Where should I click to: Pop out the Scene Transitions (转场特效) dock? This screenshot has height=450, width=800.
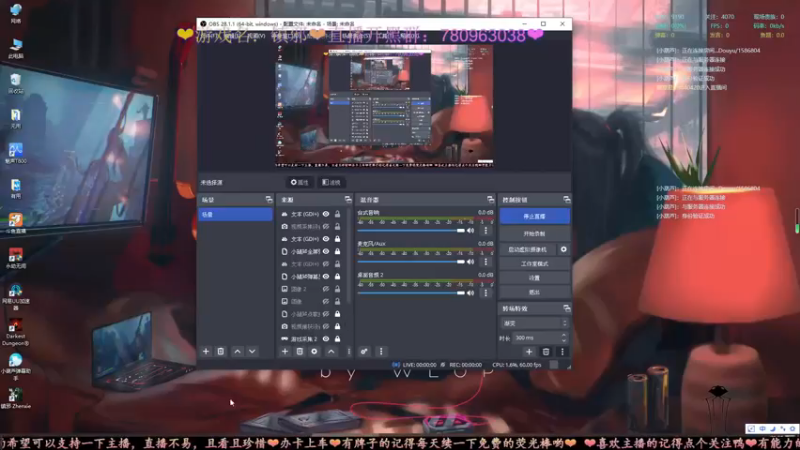click(566, 309)
